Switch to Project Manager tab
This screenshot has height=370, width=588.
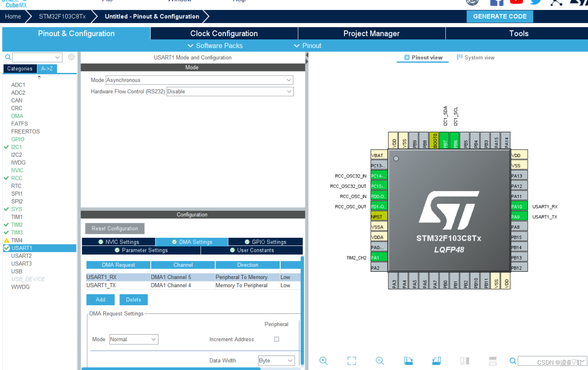[x=372, y=34]
